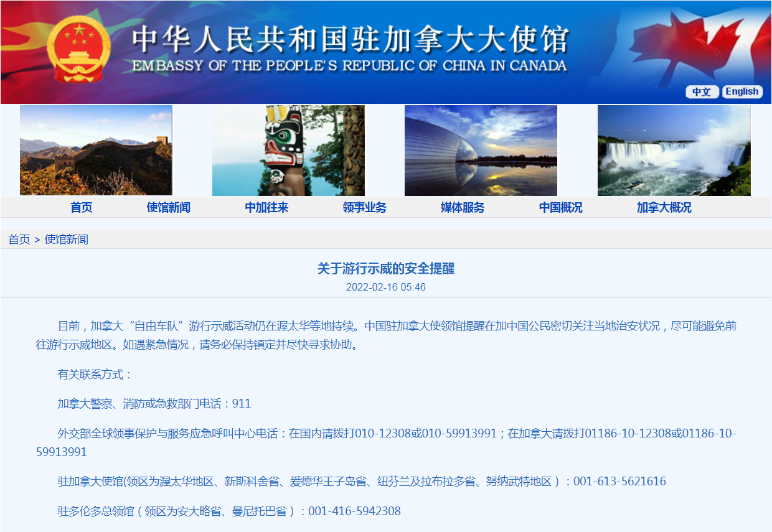The height and width of the screenshot is (532, 772).
Task: Click the 首页 breadcrumb link
Action: (19, 240)
